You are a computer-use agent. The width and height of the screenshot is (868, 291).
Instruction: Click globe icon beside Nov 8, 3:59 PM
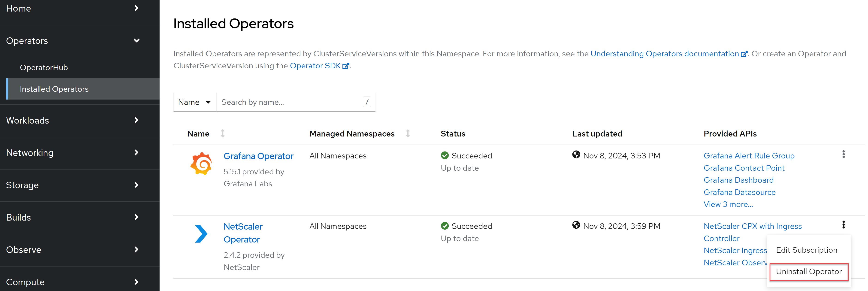[x=576, y=225]
